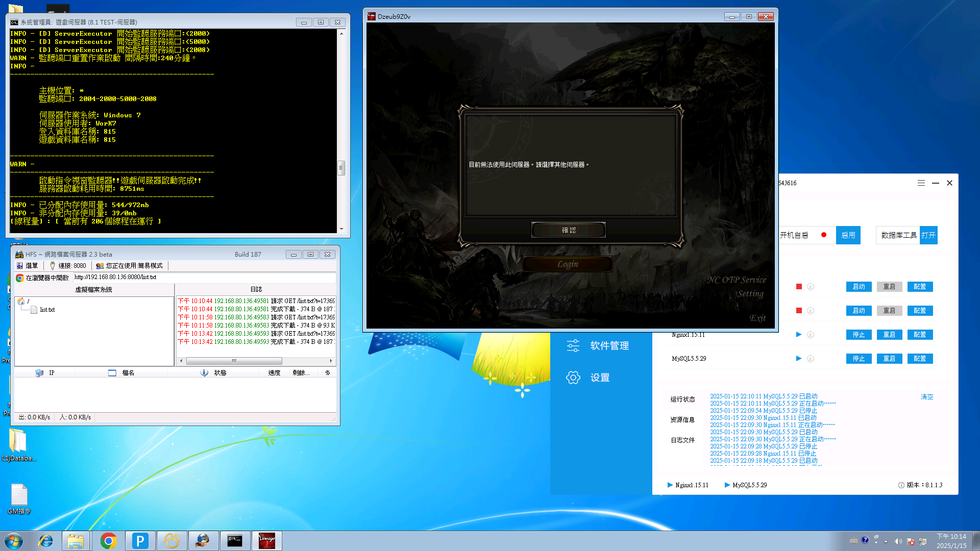Click the blue play indicator in the MySQL5.5.29 row

click(799, 359)
